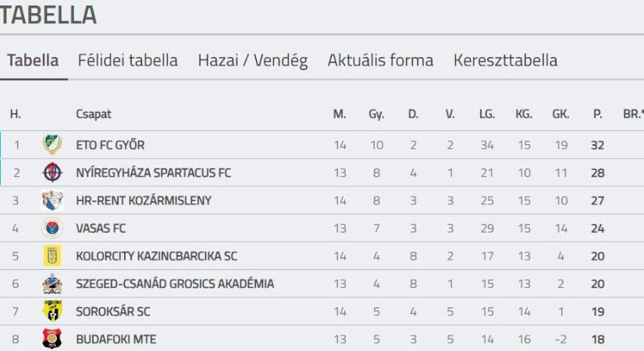Open the SOROKSÁR SC team link
644x351 pixels.
pos(113,311)
